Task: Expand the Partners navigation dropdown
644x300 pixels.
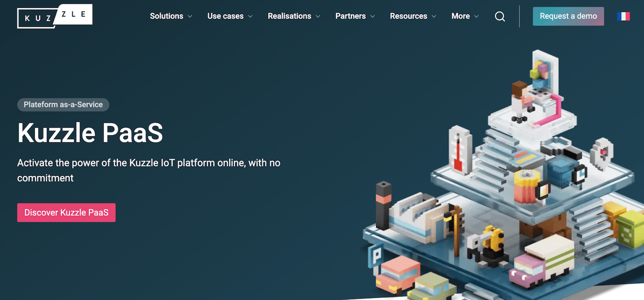Action: pos(373,16)
